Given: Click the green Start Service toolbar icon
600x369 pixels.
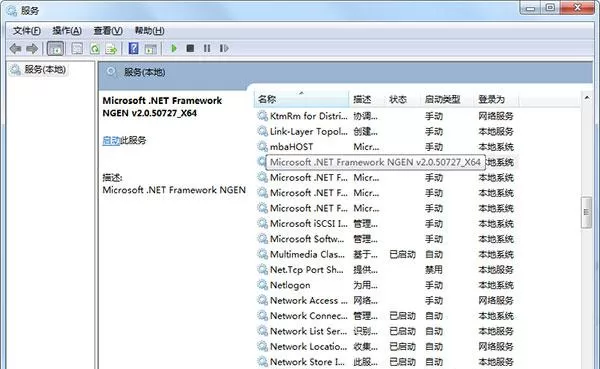Looking at the screenshot, I should coord(174,48).
